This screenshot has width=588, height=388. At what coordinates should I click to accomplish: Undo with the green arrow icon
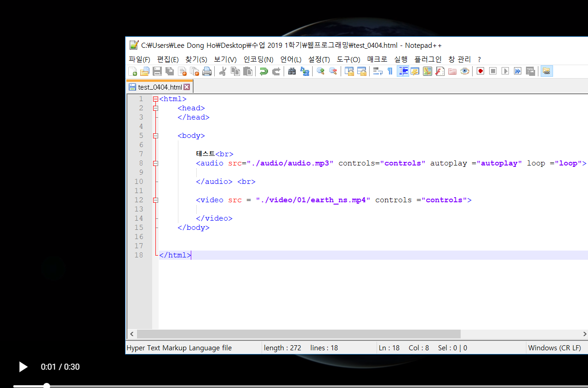click(264, 71)
